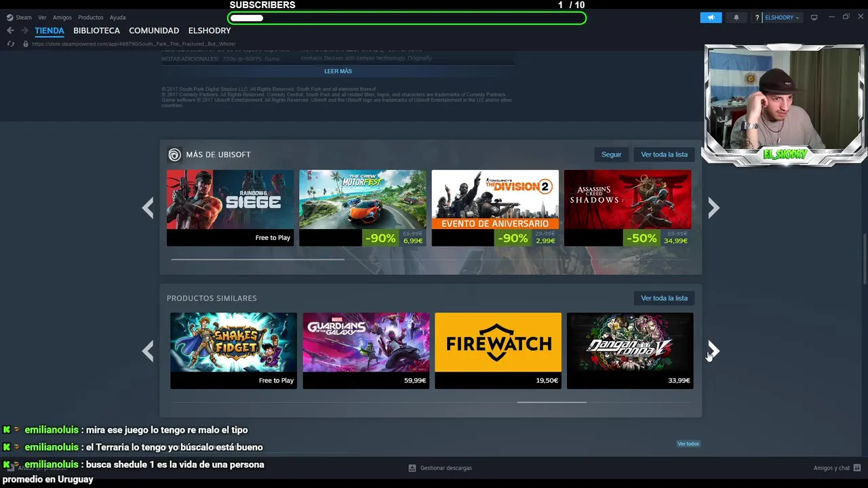Click Free to Play under Rainbow Six Siege

(x=273, y=238)
